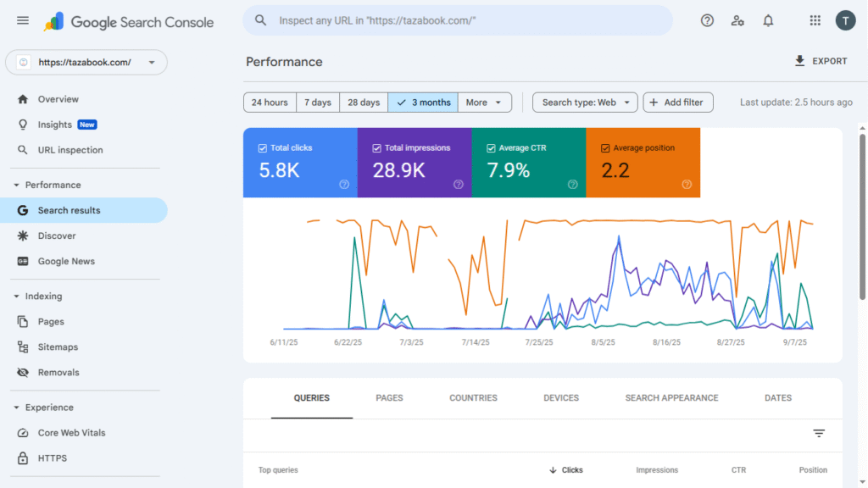
Task: Collapse the Indexing sidebar section
Action: (17, 296)
